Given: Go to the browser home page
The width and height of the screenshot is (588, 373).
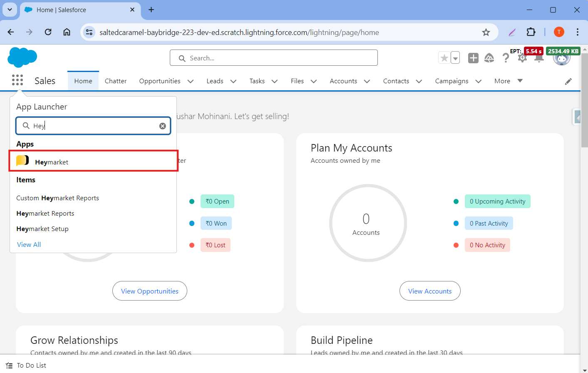Looking at the screenshot, I should point(67,32).
